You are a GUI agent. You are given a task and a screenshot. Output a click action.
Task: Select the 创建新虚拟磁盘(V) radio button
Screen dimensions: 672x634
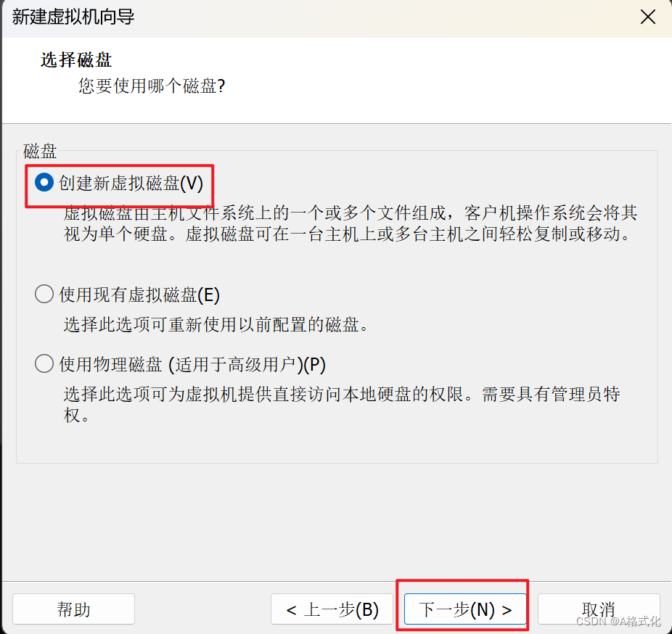point(44,183)
